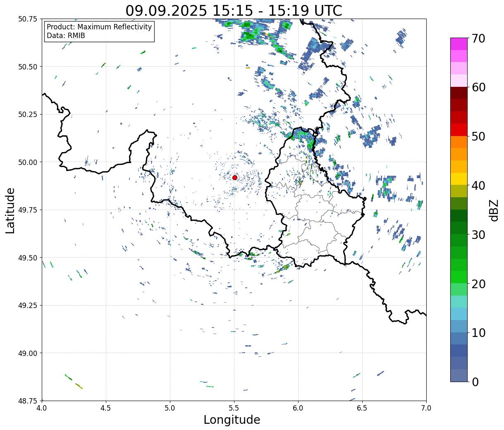This screenshot has width=504, height=430.
Task: Click the colorbar tick label 70
Action: [478, 38]
